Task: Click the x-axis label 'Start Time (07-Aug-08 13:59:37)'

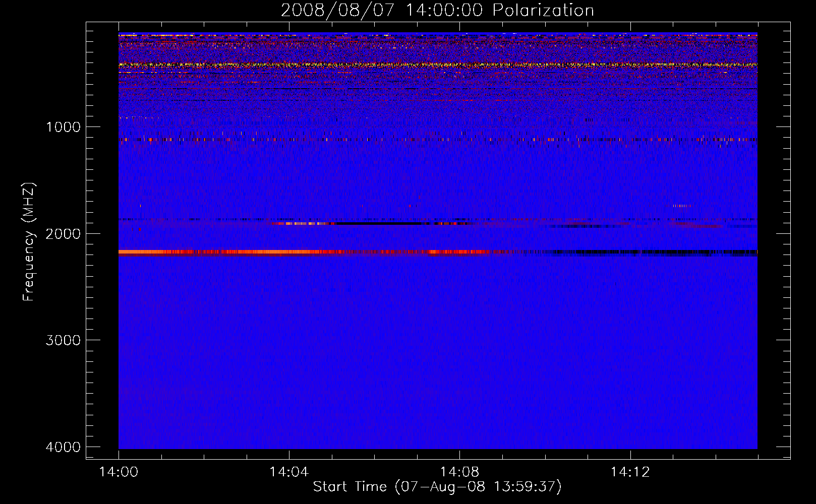Action: coord(437,487)
